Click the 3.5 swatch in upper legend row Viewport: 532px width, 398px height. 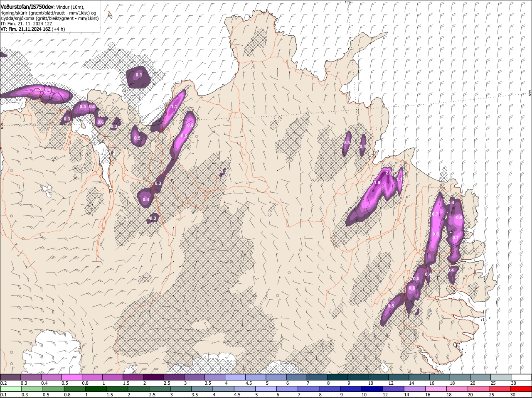215,377
